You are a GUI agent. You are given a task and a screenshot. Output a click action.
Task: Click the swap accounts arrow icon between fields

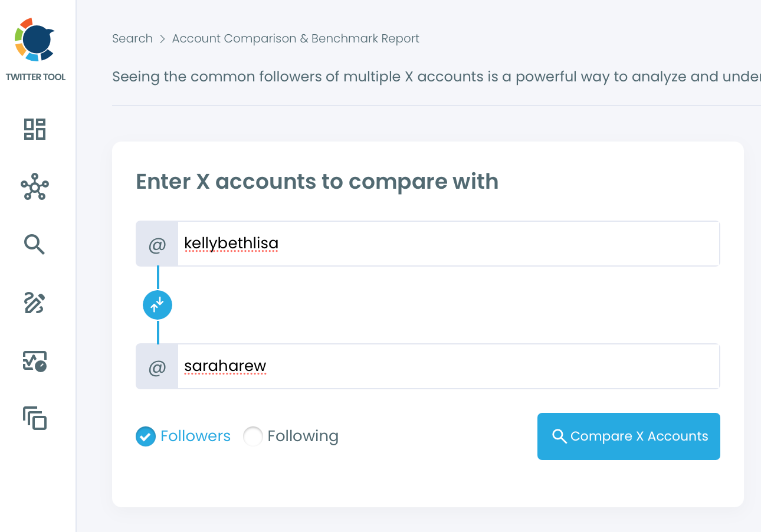coord(157,304)
